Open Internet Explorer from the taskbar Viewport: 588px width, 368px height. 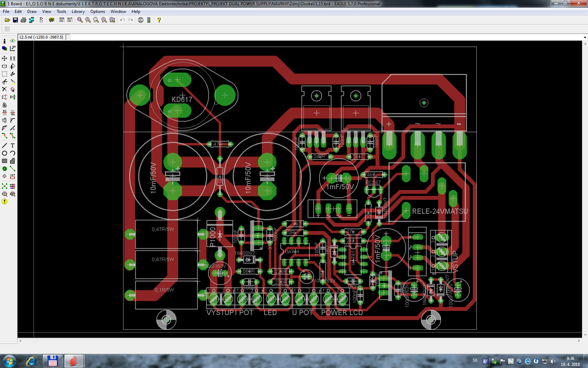click(x=32, y=360)
